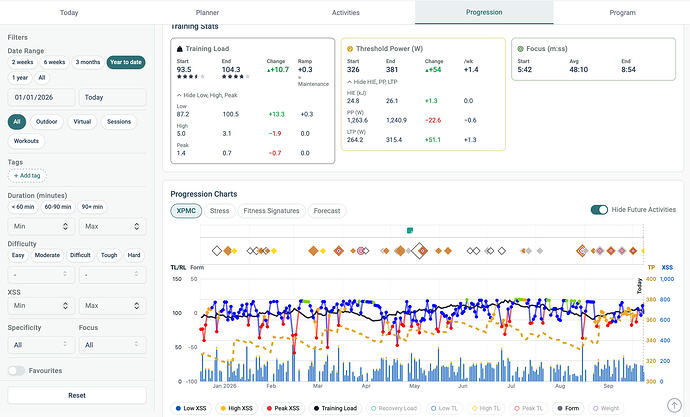Select the Hard difficulty chip

pyautogui.click(x=134, y=255)
